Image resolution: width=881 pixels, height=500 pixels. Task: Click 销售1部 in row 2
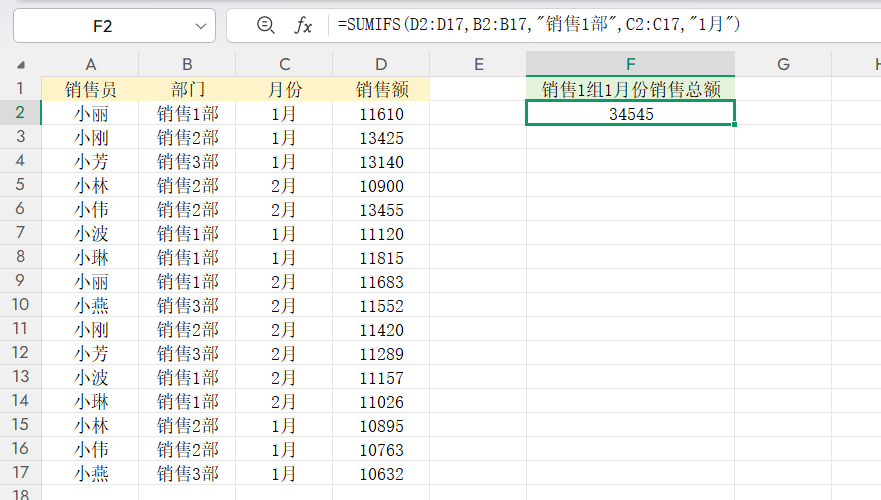pos(187,113)
